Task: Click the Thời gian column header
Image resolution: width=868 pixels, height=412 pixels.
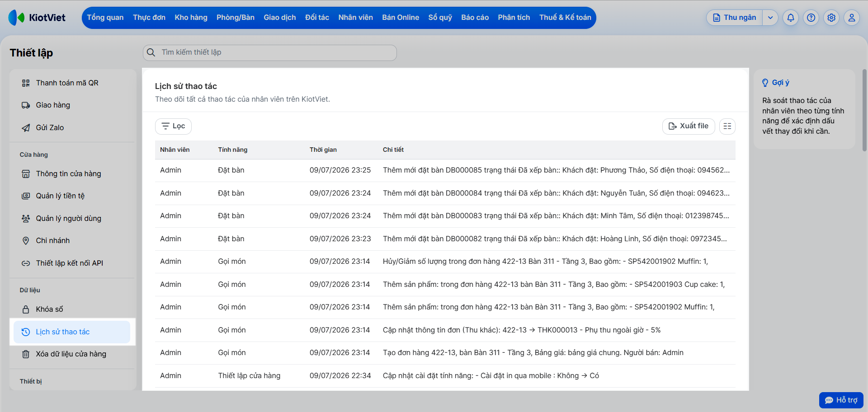Action: pos(323,150)
